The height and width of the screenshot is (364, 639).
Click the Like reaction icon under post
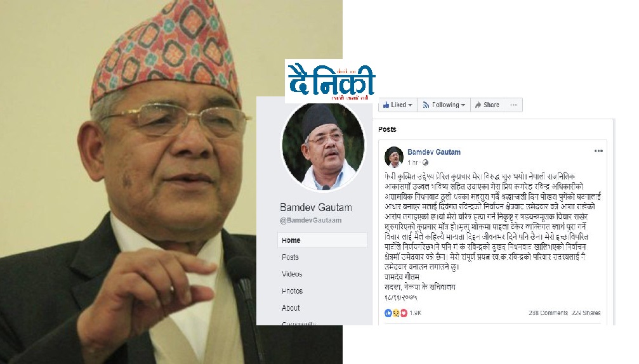(x=388, y=313)
